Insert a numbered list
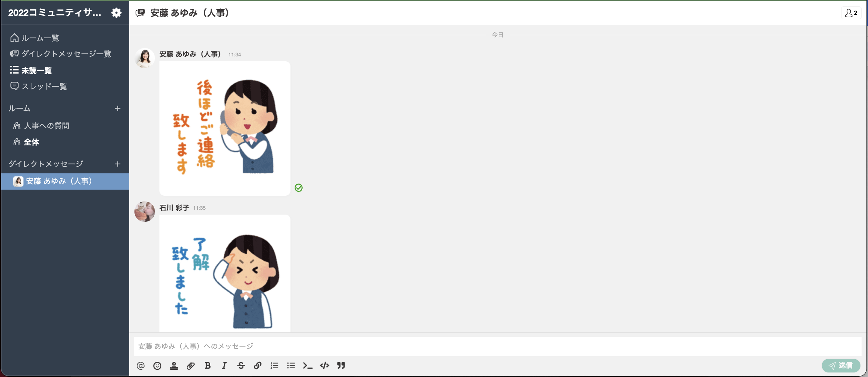The image size is (868, 377). (274, 366)
